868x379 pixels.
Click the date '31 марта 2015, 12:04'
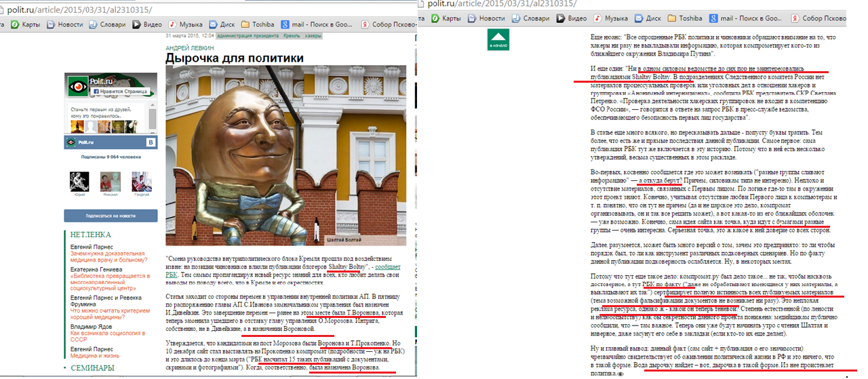[190, 35]
